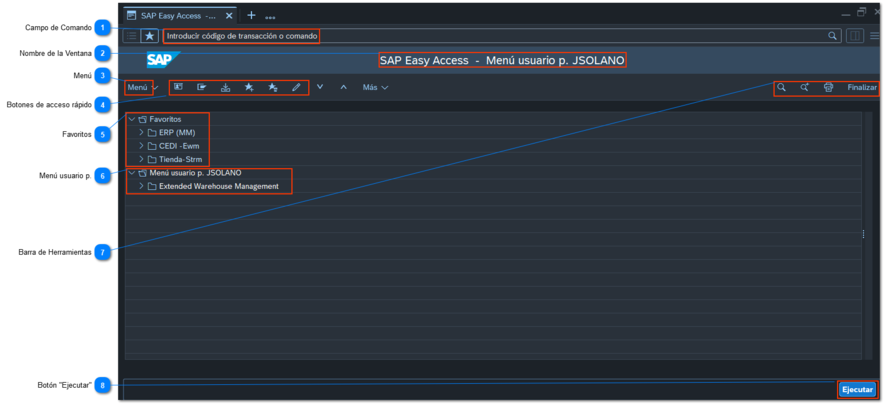The width and height of the screenshot is (886, 405).
Task: Select the Tienda-Strm tree label
Action: click(x=180, y=159)
